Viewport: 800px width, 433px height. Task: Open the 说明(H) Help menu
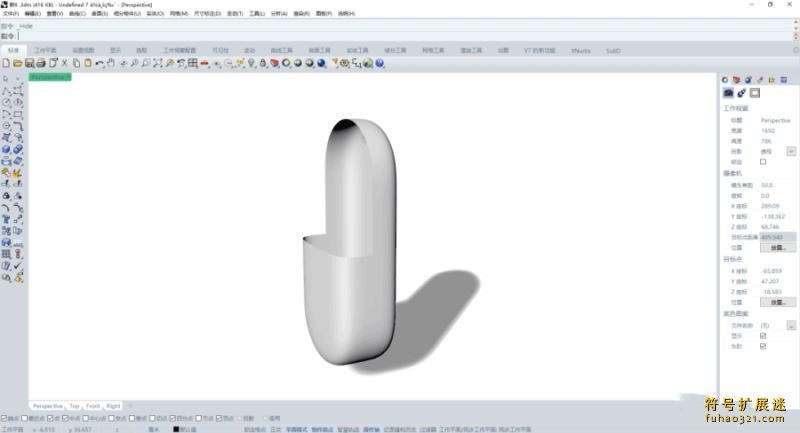pos(346,14)
